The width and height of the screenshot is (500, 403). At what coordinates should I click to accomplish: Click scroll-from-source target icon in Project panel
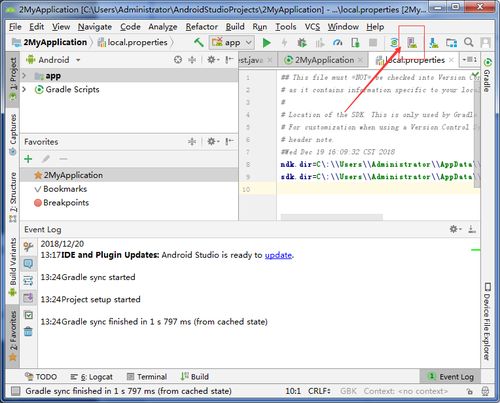coord(178,60)
